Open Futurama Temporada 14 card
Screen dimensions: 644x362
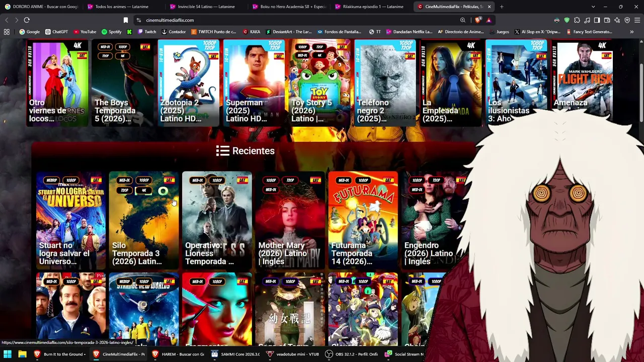[363, 220]
